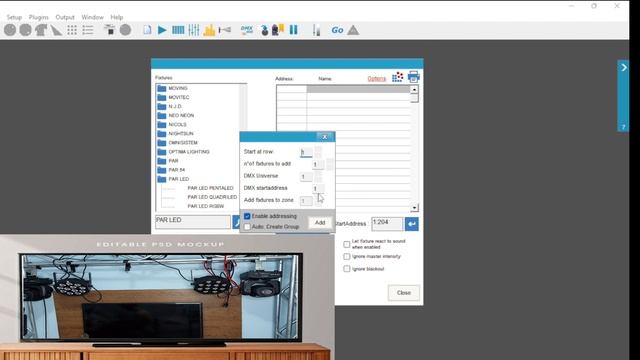Toggle the Enable addressing checkbox
This screenshot has height=360, width=640.
pos(247,216)
